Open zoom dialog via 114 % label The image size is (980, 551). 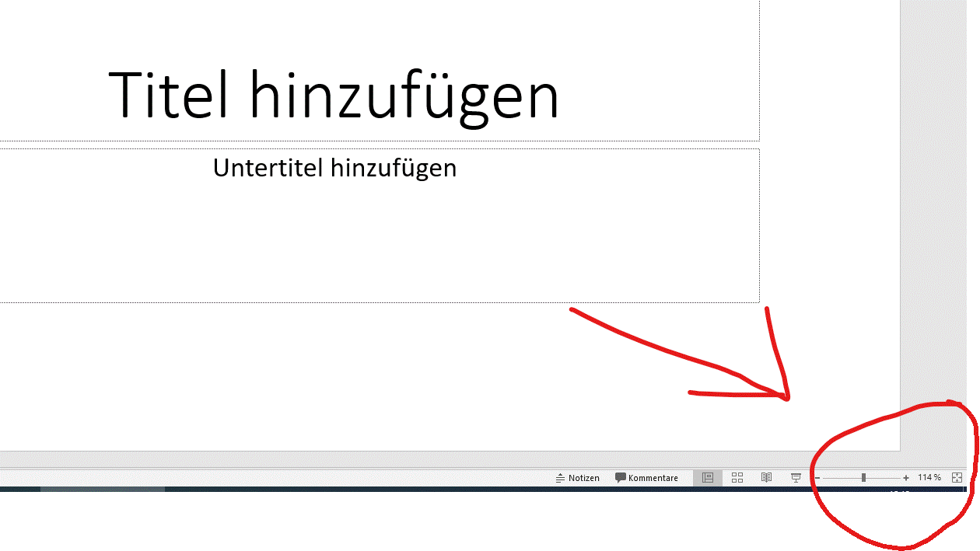(929, 478)
